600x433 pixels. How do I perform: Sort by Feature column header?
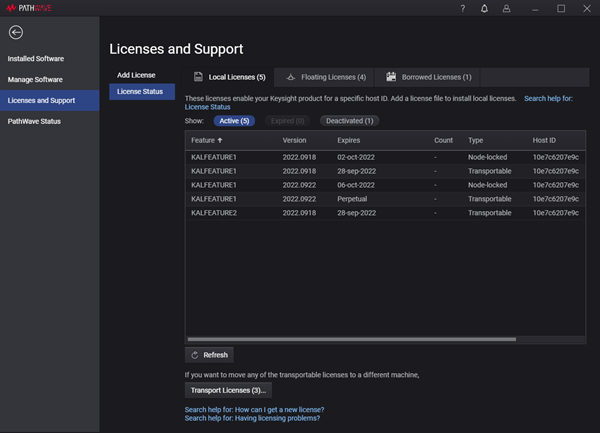[x=207, y=140]
